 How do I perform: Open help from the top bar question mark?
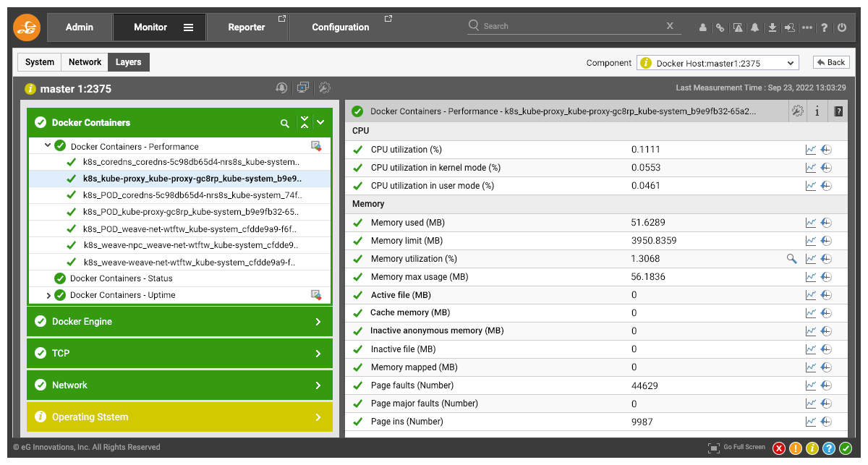click(825, 27)
